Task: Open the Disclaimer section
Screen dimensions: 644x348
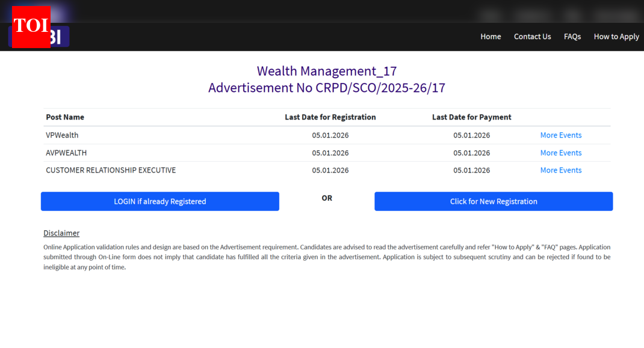Action: pyautogui.click(x=60, y=233)
